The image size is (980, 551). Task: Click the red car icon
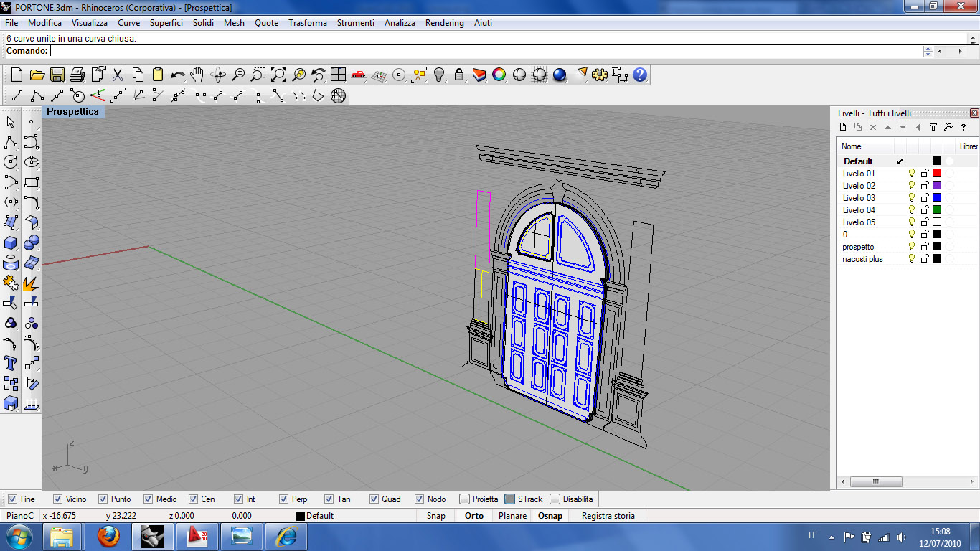359,75
